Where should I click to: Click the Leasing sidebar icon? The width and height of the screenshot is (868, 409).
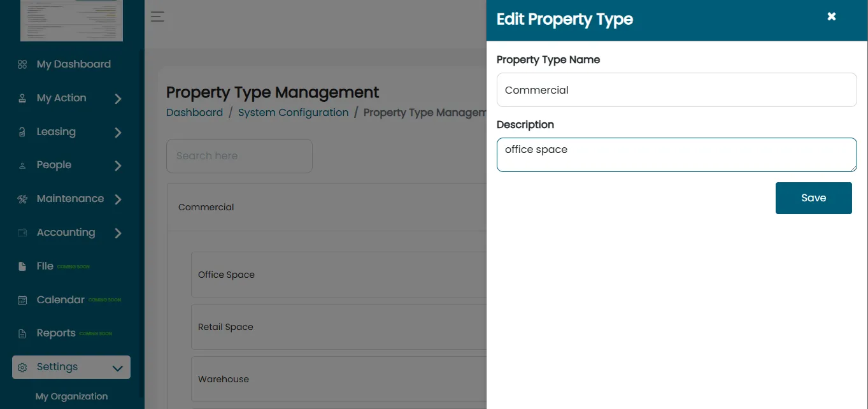point(22,132)
